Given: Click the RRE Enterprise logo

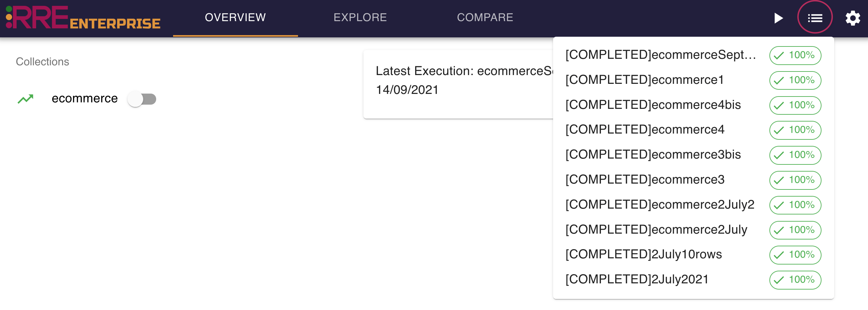Looking at the screenshot, I should coord(83,18).
